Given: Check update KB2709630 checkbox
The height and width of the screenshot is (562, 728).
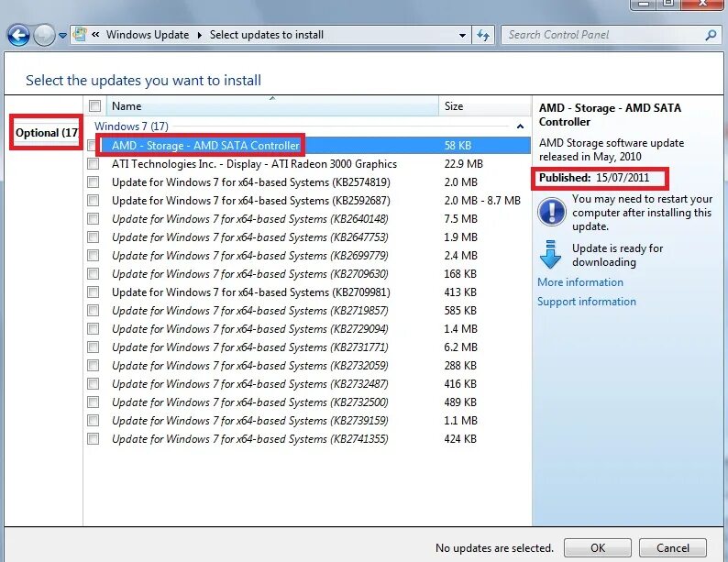Looking at the screenshot, I should (x=94, y=274).
